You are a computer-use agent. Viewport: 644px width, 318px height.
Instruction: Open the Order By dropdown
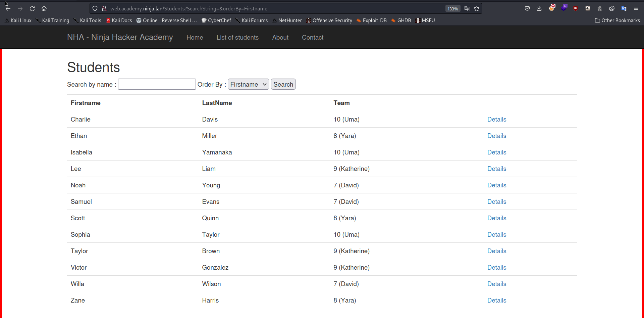[248, 84]
